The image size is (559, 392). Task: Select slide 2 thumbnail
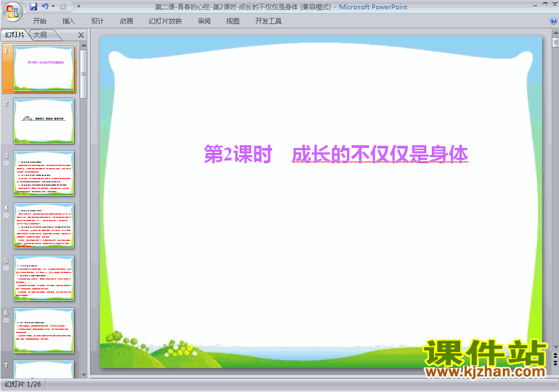click(x=44, y=121)
